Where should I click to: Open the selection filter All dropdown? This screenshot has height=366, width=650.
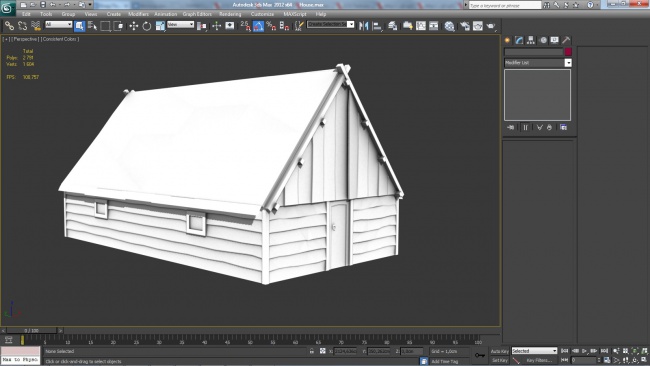pyautogui.click(x=58, y=25)
